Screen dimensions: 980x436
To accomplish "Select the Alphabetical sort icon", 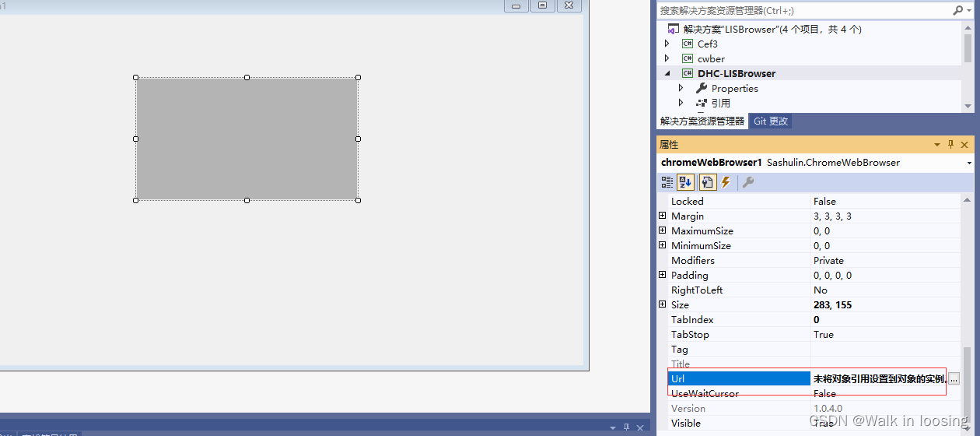I will click(x=685, y=182).
